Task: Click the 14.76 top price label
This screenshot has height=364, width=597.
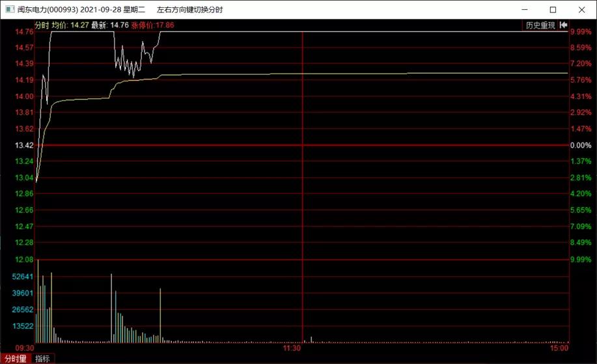Action: pyautogui.click(x=24, y=32)
